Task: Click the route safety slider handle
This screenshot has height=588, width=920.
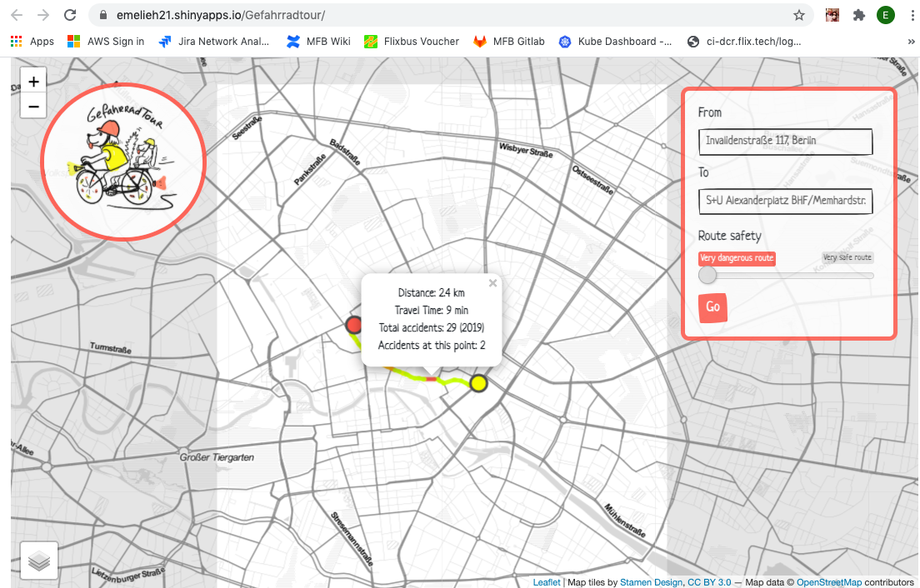Action: (707, 275)
